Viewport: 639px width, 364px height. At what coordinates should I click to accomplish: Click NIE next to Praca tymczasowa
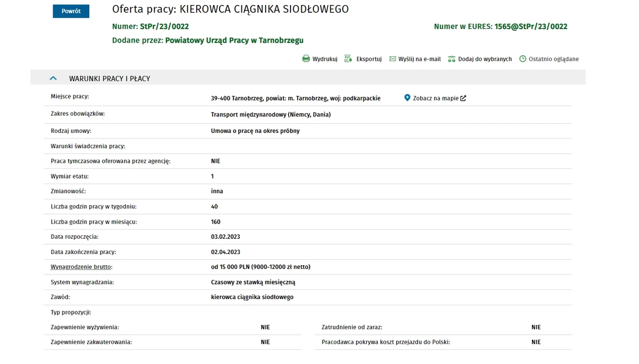[x=216, y=161]
